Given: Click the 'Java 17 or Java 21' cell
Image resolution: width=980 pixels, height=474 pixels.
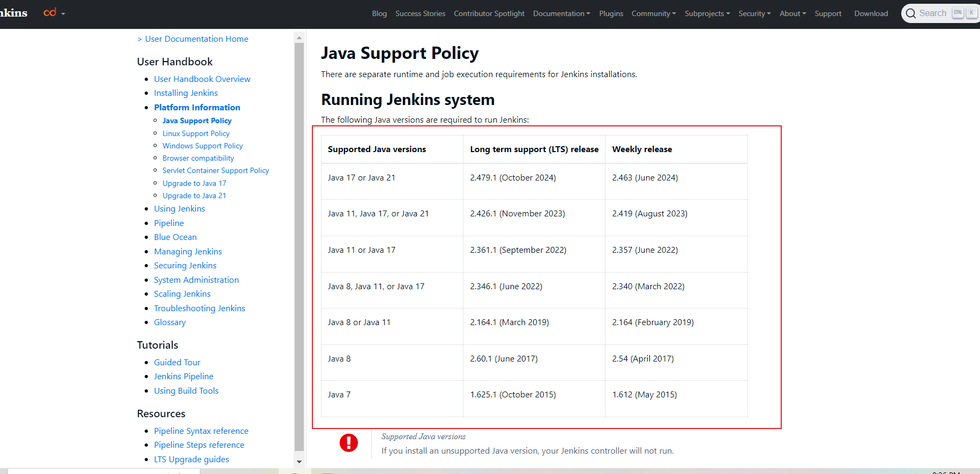Looking at the screenshot, I should 392,182.
